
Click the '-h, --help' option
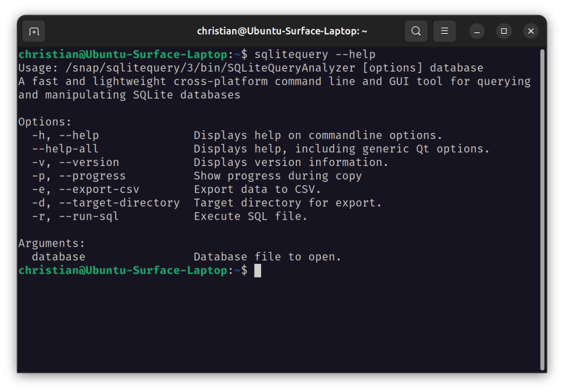click(65, 135)
